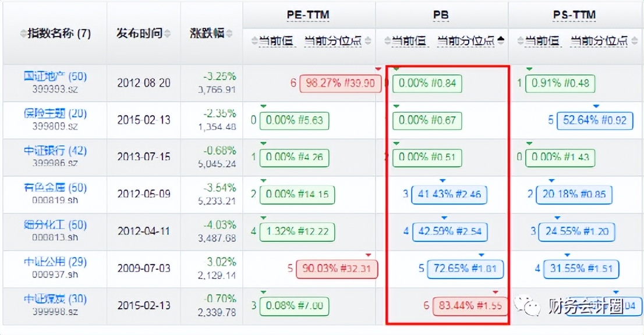Open the PB column header dropdown

pyautogui.click(x=441, y=13)
